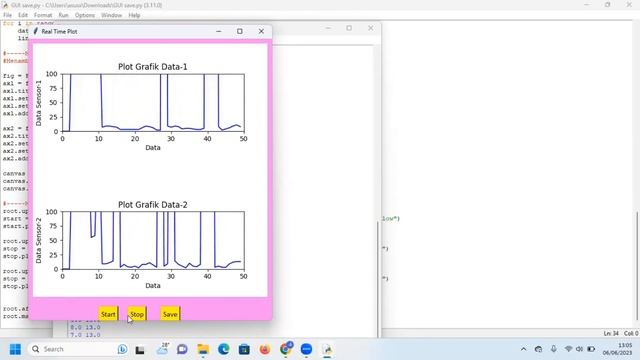640x360 pixels.
Task: Open the Chat app on taskbar
Action: 182,349
